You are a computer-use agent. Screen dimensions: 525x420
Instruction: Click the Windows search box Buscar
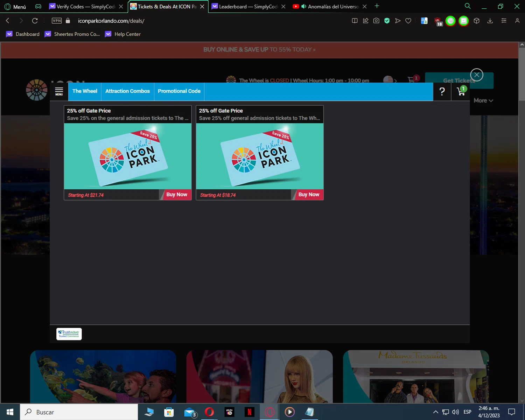click(x=79, y=412)
